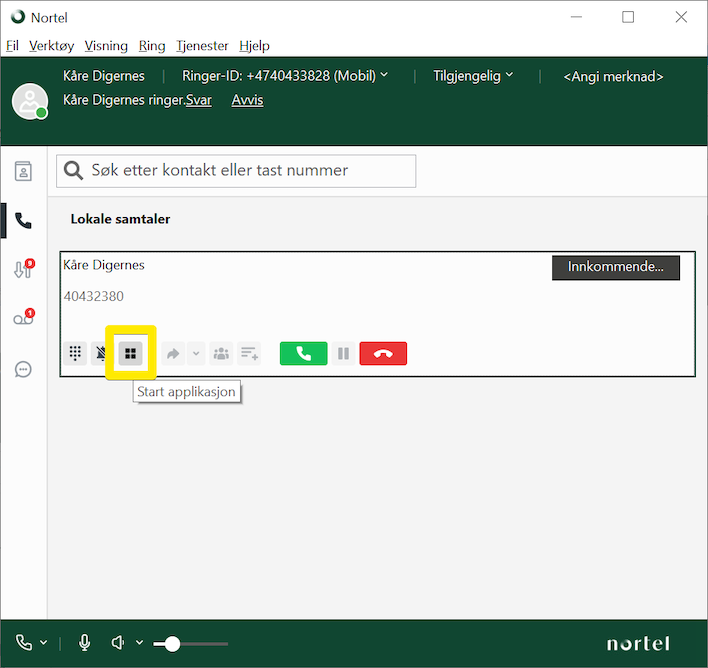
Task: Answer call with green phone button
Action: (x=303, y=353)
